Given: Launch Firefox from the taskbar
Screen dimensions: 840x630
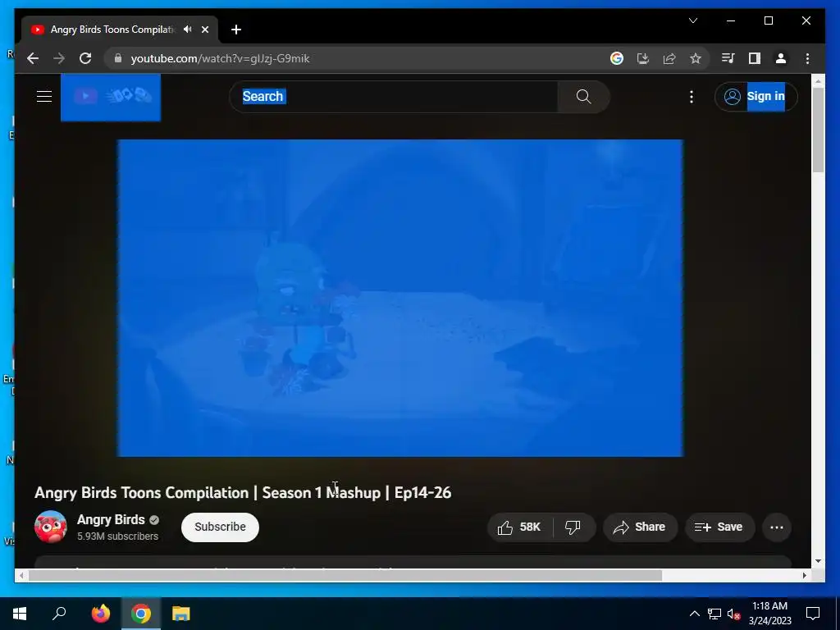Looking at the screenshot, I should coord(101,614).
